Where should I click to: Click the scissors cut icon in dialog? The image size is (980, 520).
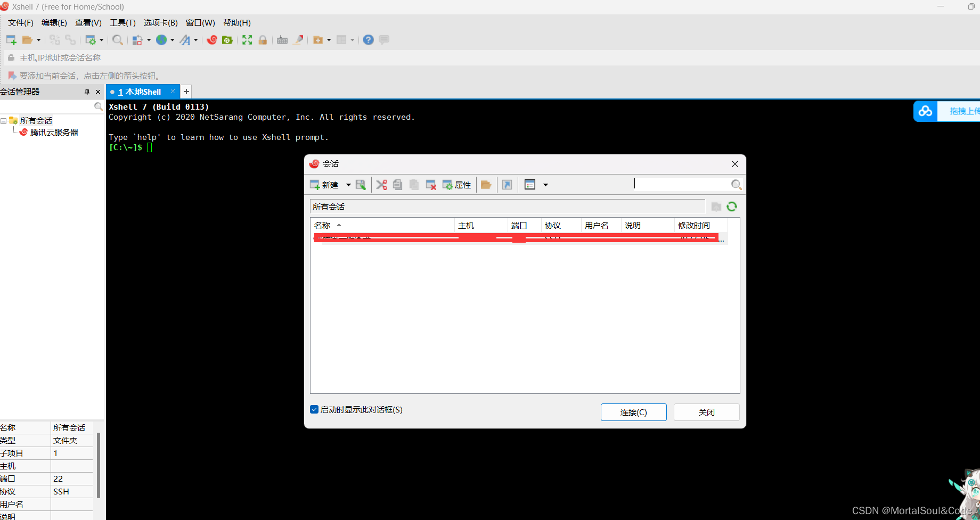click(381, 185)
